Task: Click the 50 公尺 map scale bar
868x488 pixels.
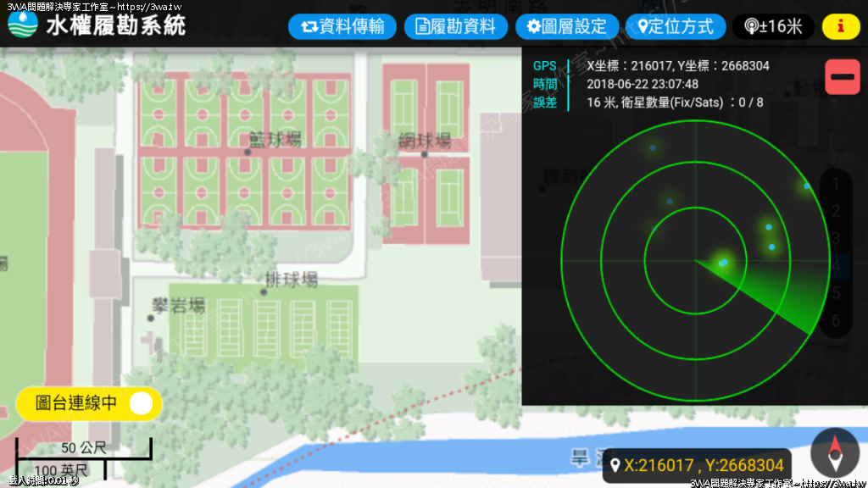Action: 82,448
